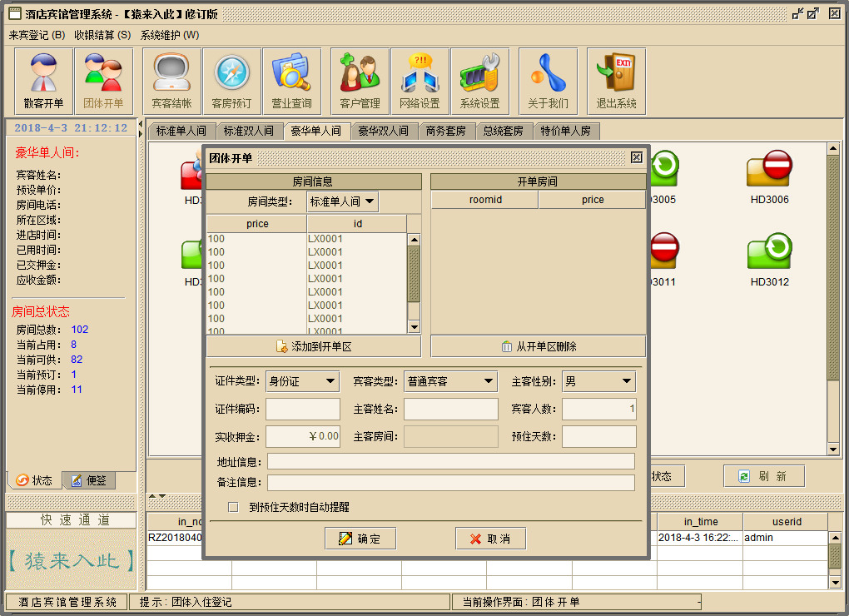849x616 pixels.
Task: Click 证件编码 ID number input field
Action: coord(303,410)
